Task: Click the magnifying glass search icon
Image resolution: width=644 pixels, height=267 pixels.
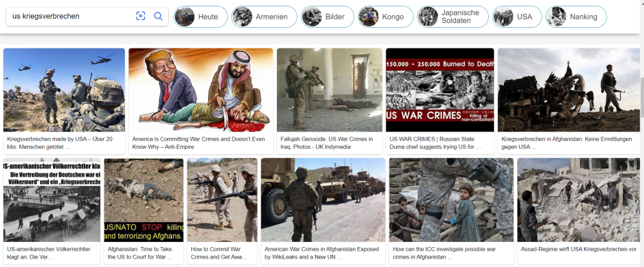Action: 158,16
